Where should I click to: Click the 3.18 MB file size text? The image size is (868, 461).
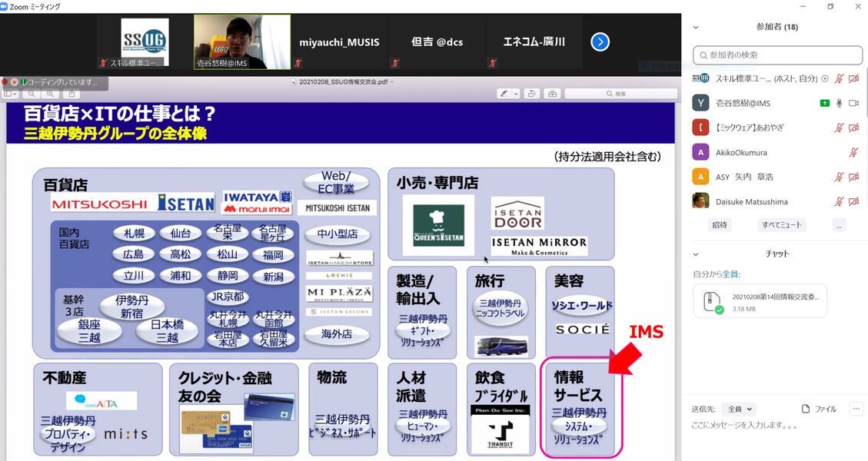[743, 309]
